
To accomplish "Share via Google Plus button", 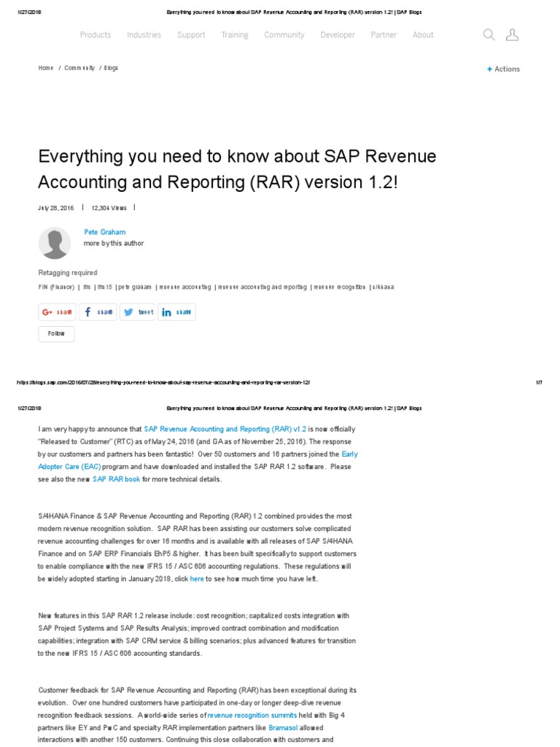I will [x=57, y=312].
